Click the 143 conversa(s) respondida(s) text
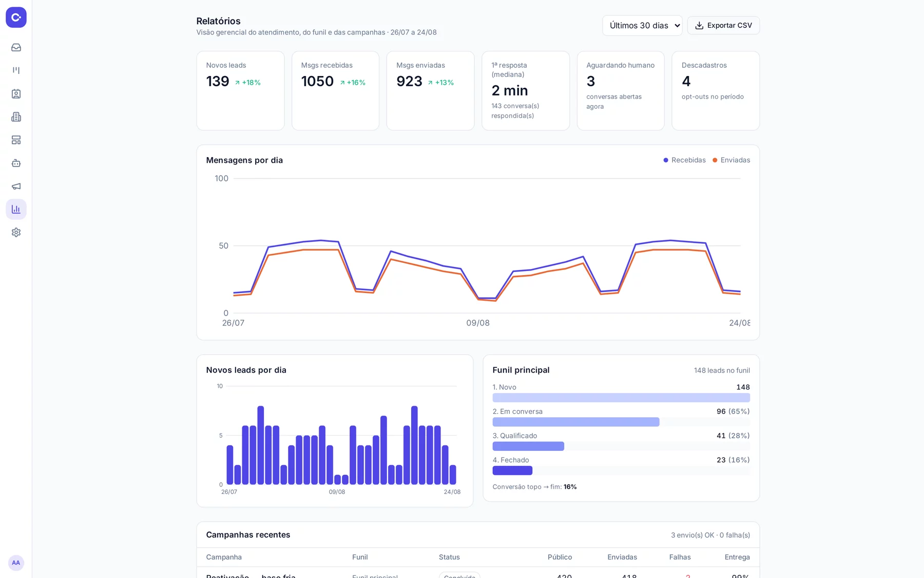 pos(515,111)
